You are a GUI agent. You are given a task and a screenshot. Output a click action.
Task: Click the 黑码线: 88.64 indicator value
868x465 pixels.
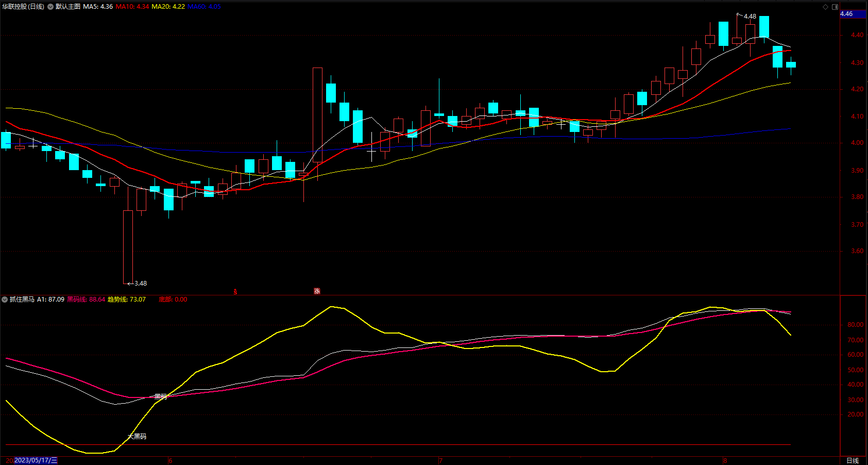click(x=86, y=300)
